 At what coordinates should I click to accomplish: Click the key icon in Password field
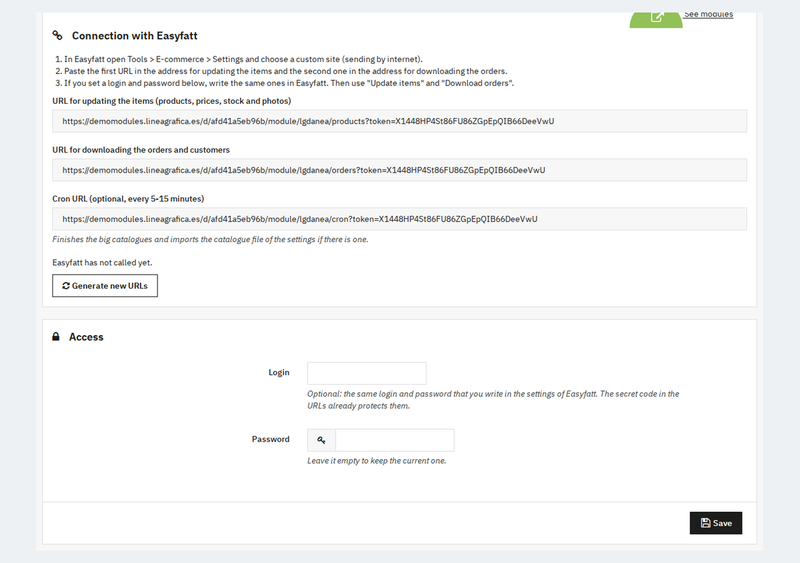click(321, 440)
